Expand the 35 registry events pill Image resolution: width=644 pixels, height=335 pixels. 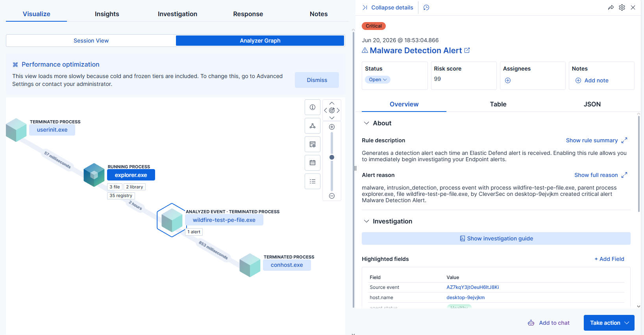[121, 195]
